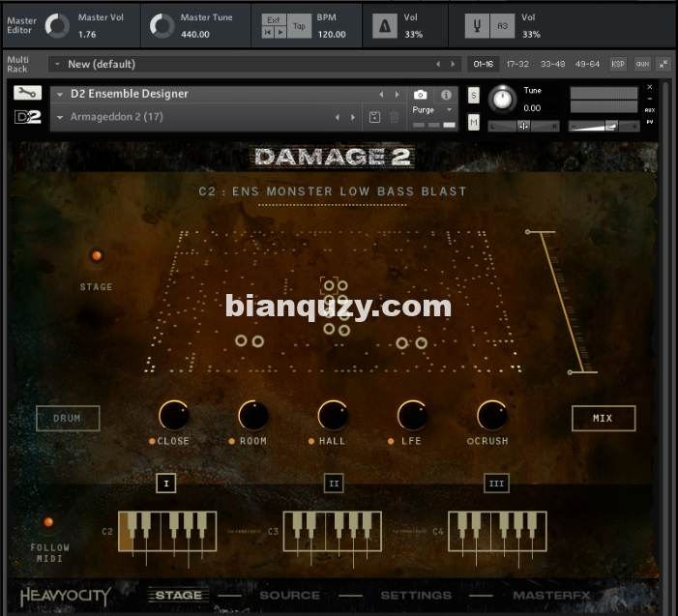Click the MIX button

pos(604,418)
